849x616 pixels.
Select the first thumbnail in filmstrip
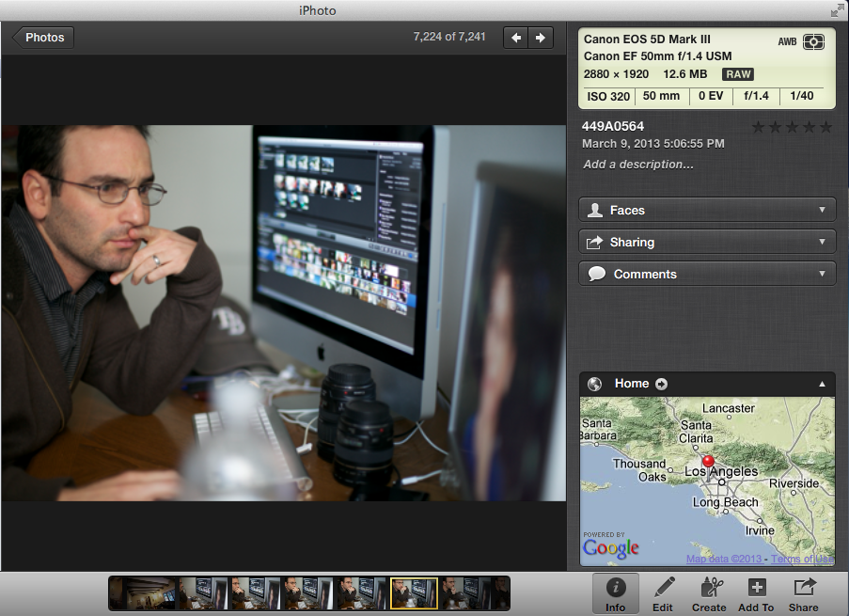click(143, 593)
